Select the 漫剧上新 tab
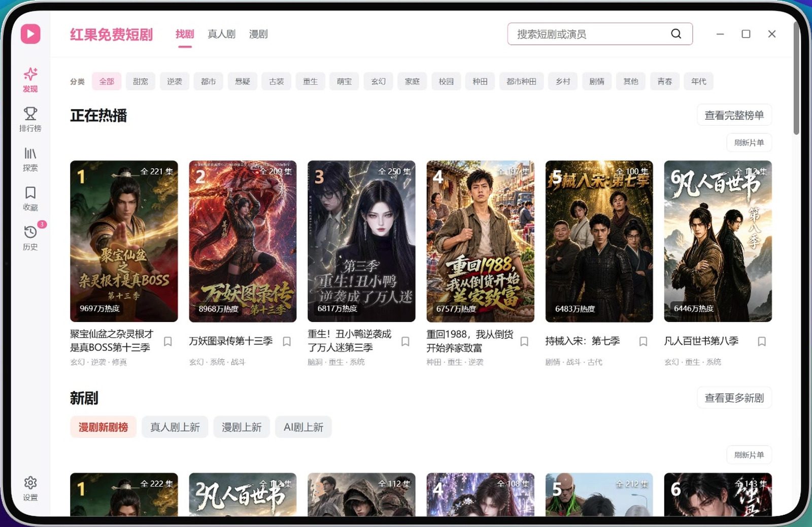Viewport: 812px width, 527px height. pyautogui.click(x=242, y=427)
